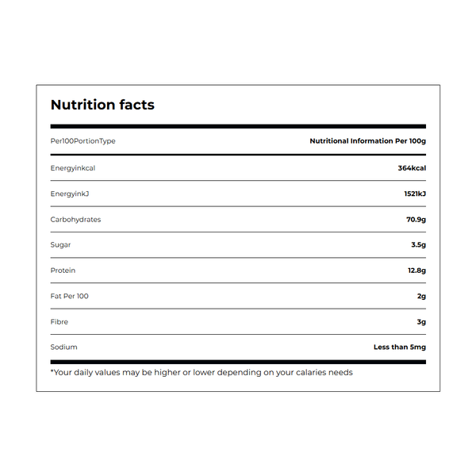This screenshot has height=476, width=476.
Task: Select the Sodium row label
Action: [63, 347]
